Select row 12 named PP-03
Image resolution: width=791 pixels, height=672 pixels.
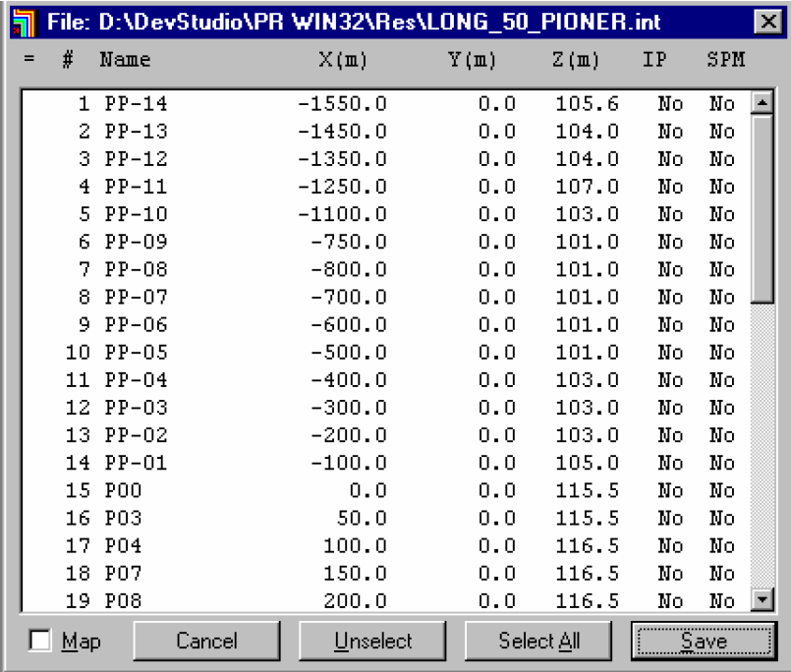click(386, 408)
